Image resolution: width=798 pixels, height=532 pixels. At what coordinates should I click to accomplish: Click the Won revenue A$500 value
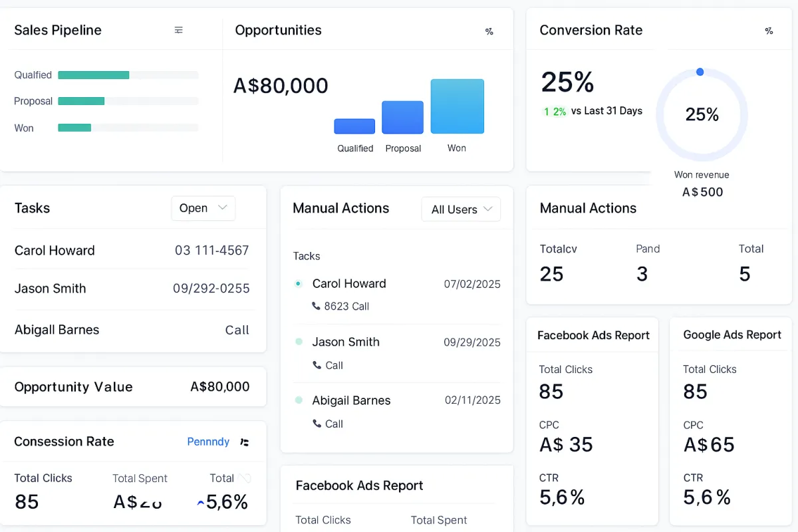tap(702, 192)
